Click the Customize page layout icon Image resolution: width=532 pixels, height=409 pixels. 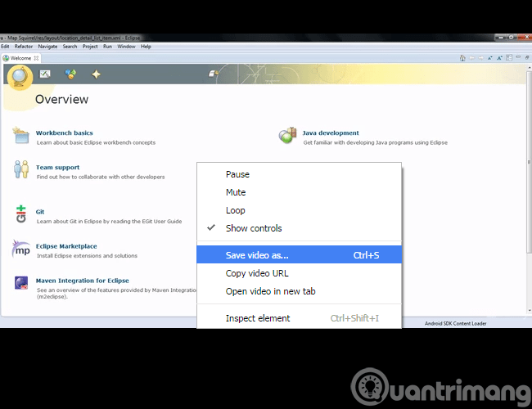pos(509,58)
